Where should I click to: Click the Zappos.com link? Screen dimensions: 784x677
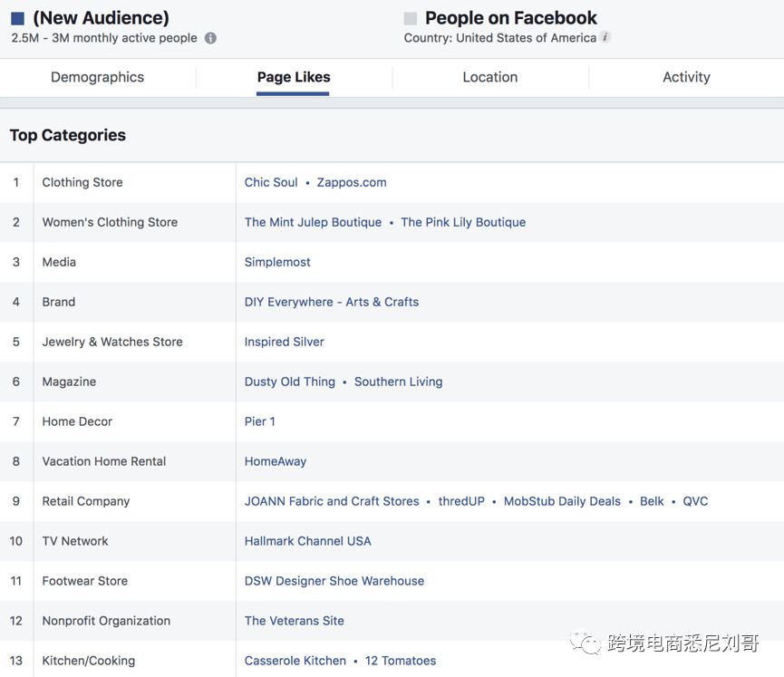point(352,181)
